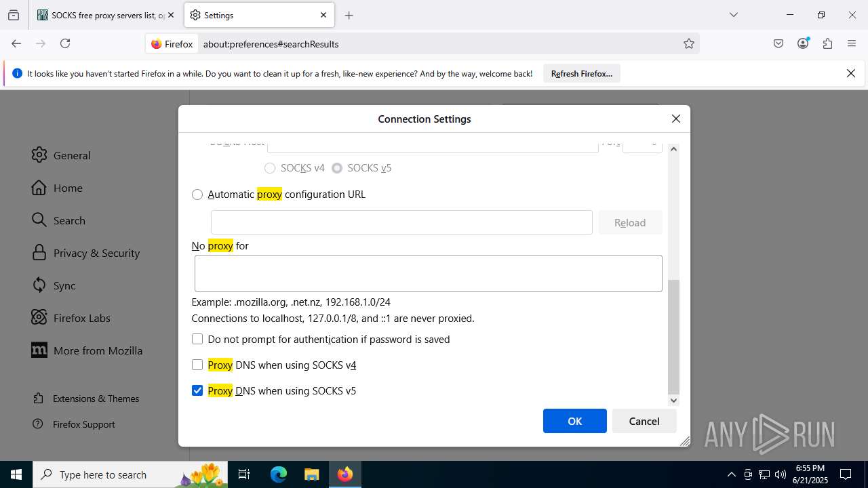The width and height of the screenshot is (868, 488).
Task: Click the General gear icon in sidebar
Action: [39, 155]
